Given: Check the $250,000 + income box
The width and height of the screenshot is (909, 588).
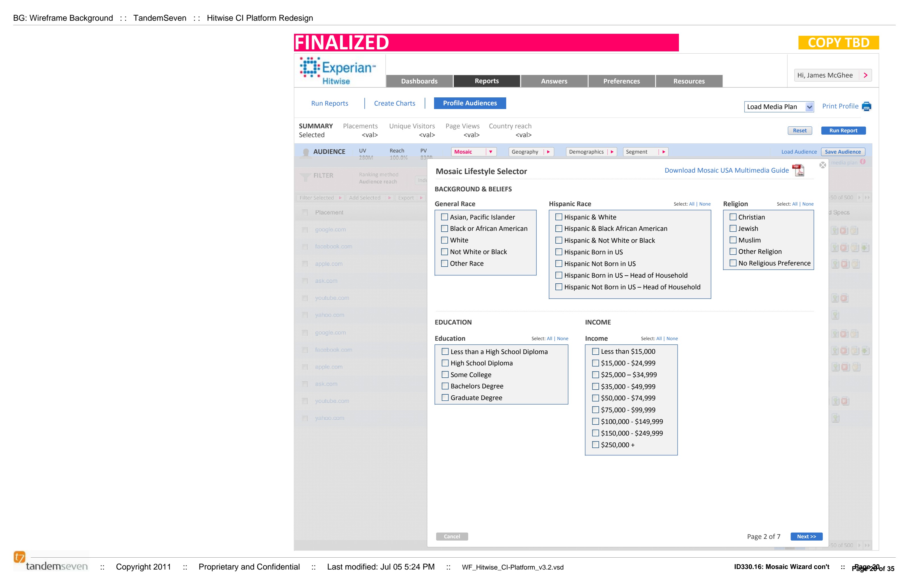Looking at the screenshot, I should point(595,445).
